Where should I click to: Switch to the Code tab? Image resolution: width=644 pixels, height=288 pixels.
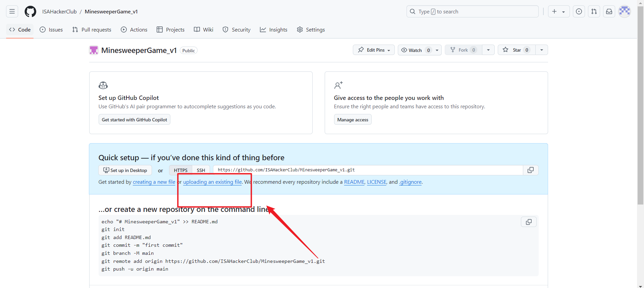point(20,30)
